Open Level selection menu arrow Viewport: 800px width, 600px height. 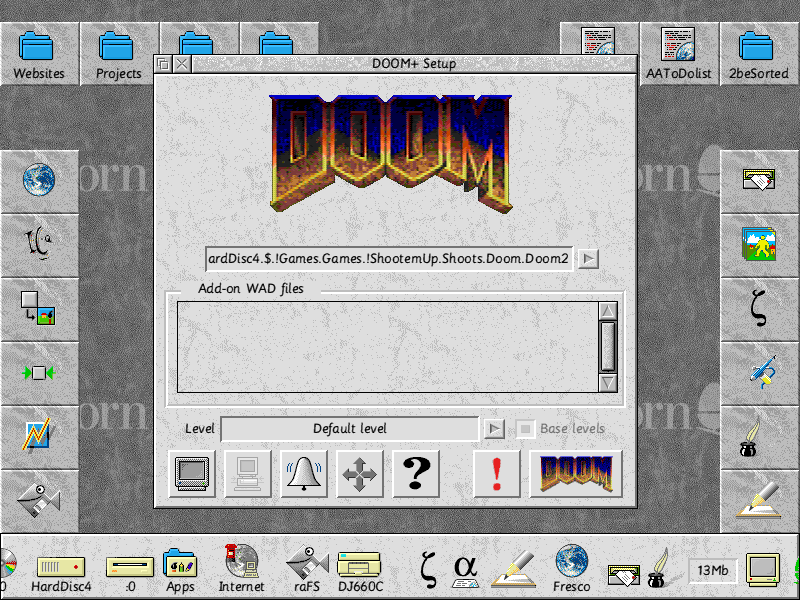pyautogui.click(x=494, y=429)
